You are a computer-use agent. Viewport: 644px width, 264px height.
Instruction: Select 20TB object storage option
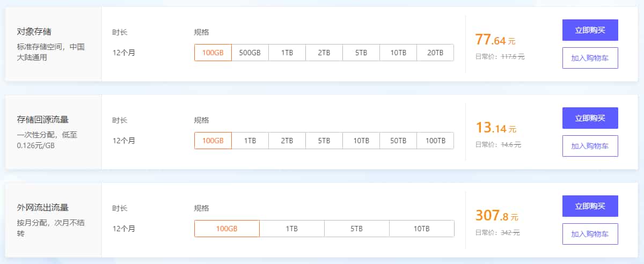[x=435, y=53]
